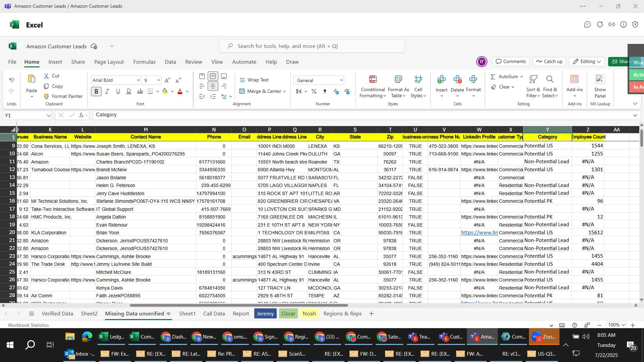The image size is (644, 362).
Task: Click the Format Painter icon
Action: click(x=47, y=96)
